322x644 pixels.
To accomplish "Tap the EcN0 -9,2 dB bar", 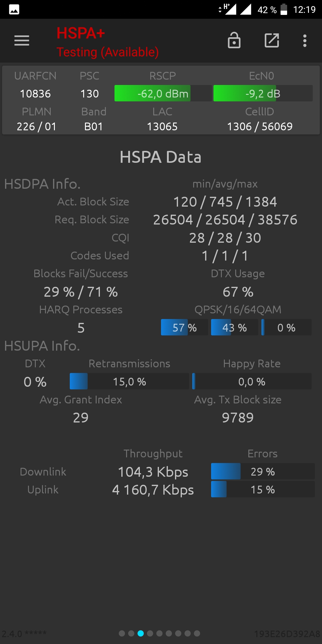I will pos(263,93).
